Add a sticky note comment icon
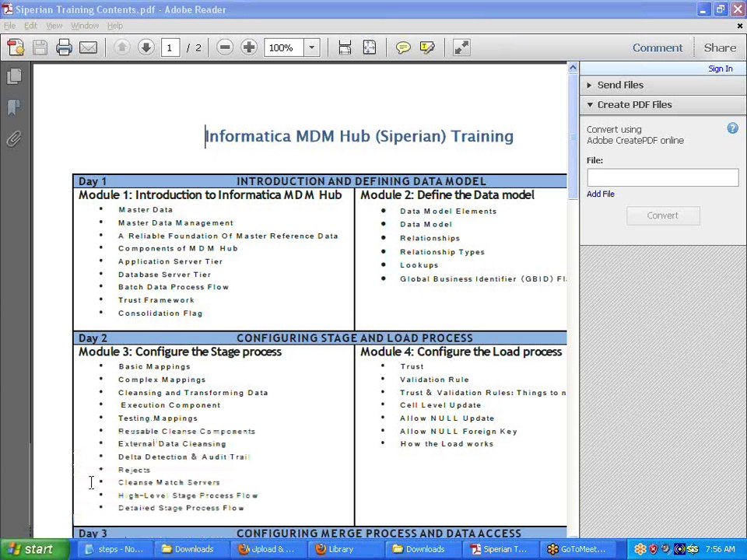The width and height of the screenshot is (747, 560). (403, 47)
